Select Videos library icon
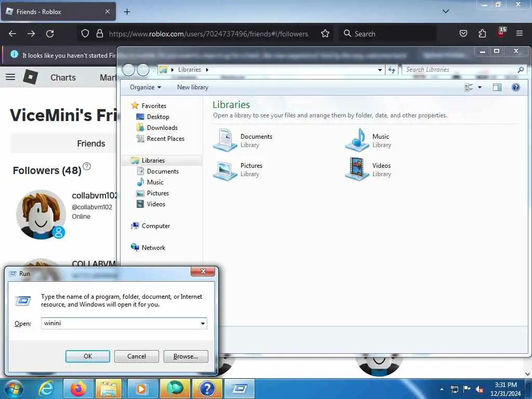The height and width of the screenshot is (399, 532). coord(357,169)
